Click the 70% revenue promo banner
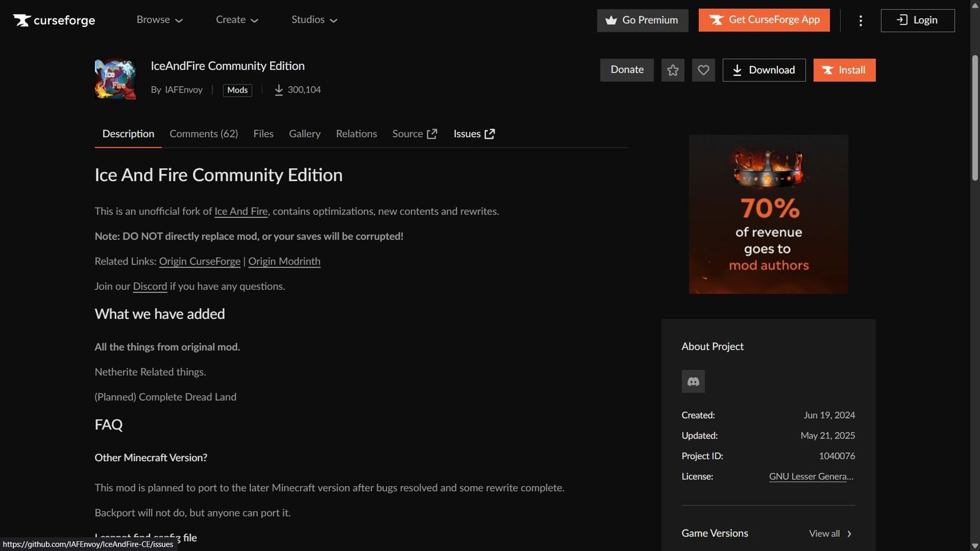The height and width of the screenshot is (551, 980). point(768,214)
